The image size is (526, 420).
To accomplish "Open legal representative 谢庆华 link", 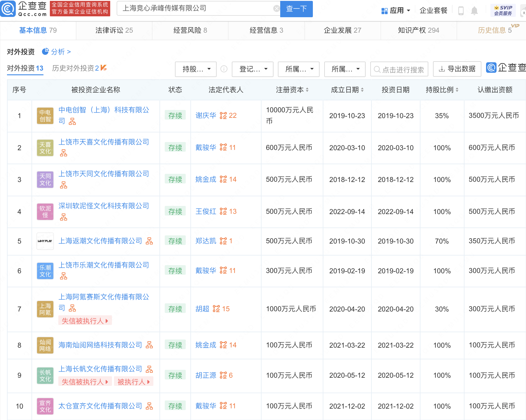I will coord(206,116).
